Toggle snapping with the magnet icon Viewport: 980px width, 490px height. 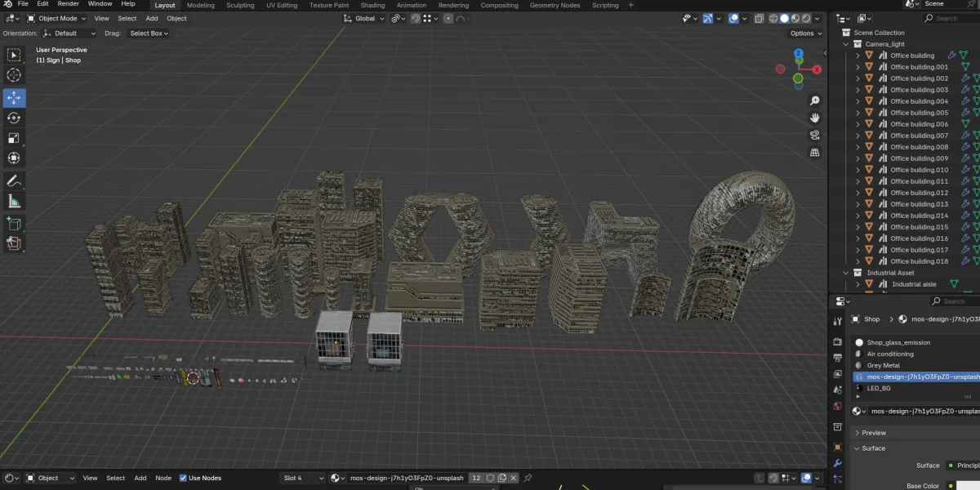pos(416,18)
